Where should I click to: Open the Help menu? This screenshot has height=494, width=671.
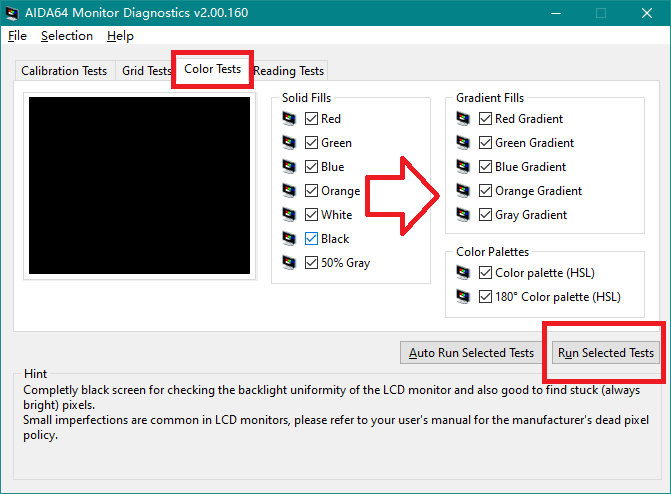120,36
